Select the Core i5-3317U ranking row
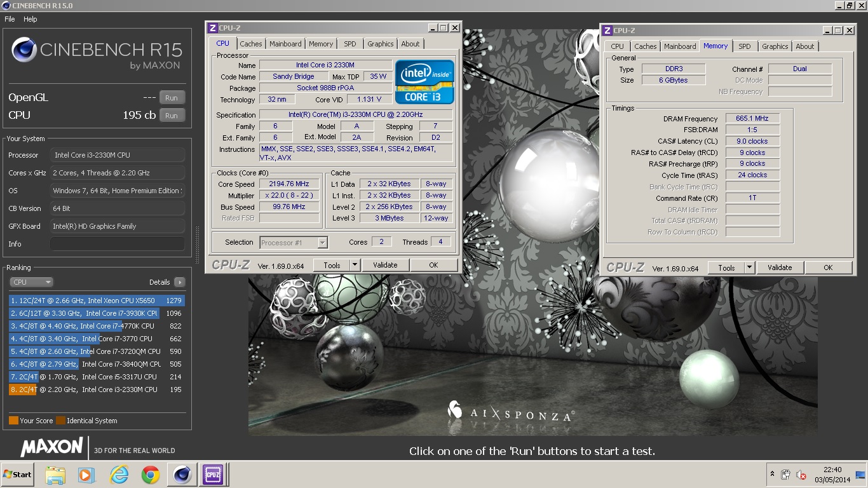868x488 pixels. (x=96, y=377)
